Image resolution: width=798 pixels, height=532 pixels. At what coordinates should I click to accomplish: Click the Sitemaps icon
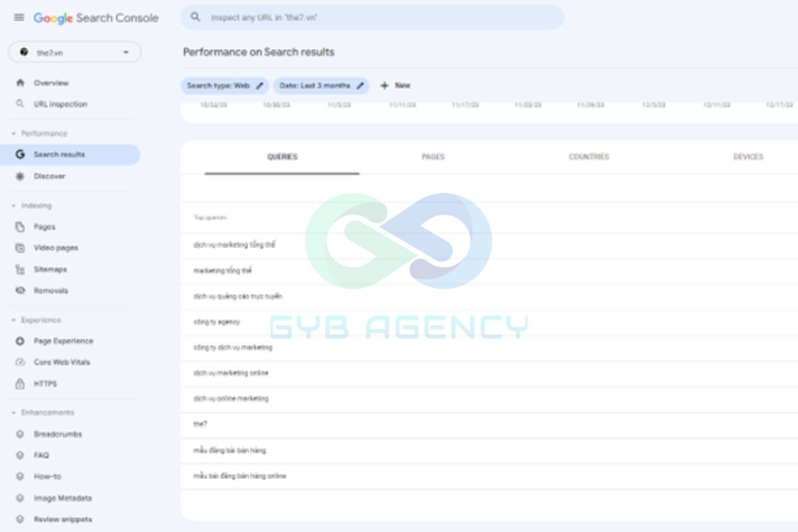[20, 269]
